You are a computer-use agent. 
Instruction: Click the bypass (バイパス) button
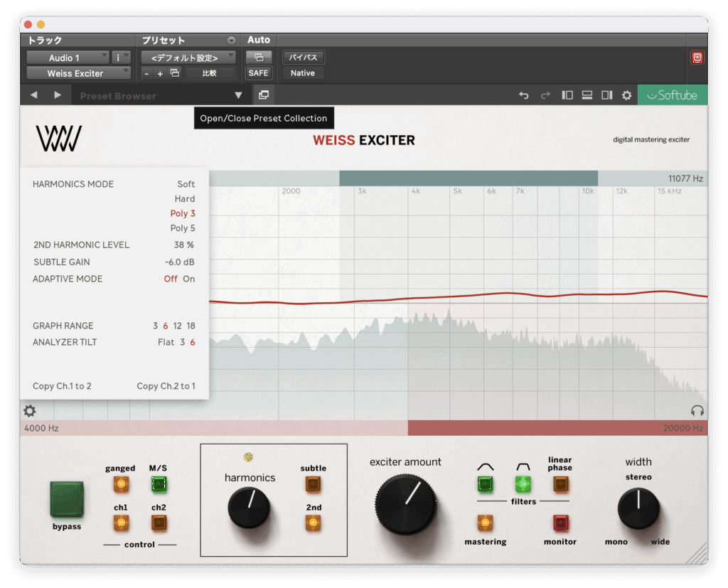coord(303,58)
